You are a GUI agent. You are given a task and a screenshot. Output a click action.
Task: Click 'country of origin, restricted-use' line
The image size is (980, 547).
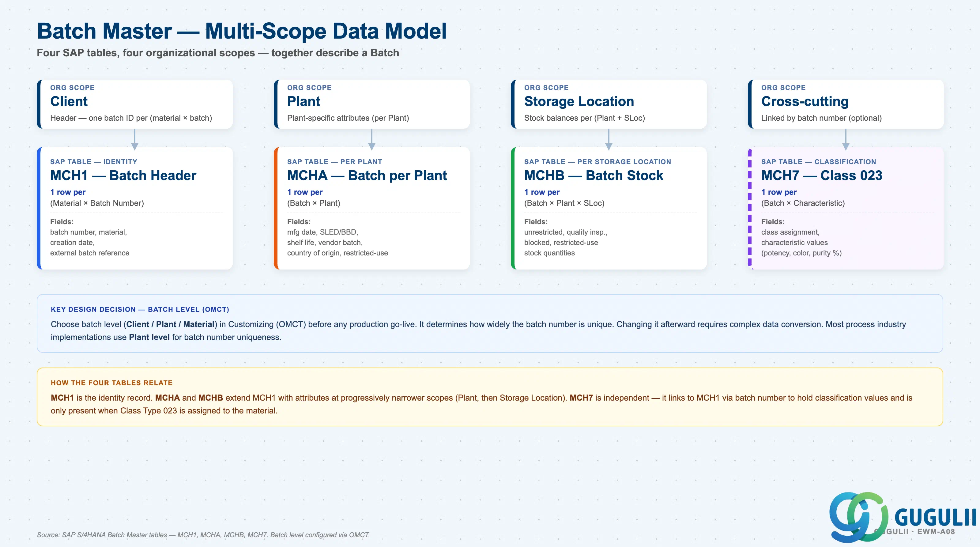[x=337, y=253]
